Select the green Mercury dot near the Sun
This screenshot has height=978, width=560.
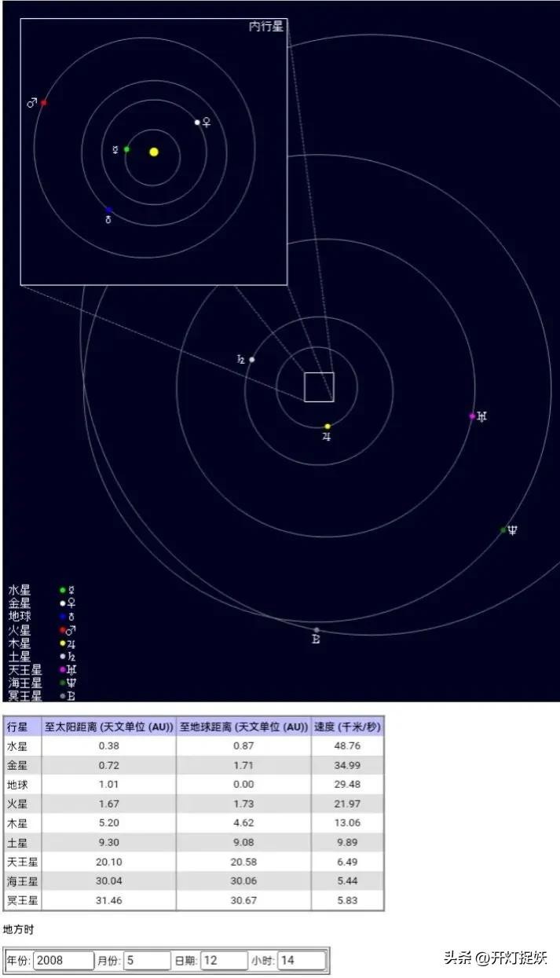coord(126,149)
